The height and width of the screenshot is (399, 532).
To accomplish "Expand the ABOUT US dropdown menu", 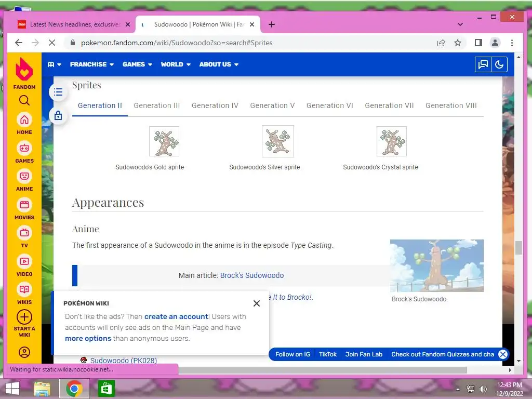I will tap(219, 64).
